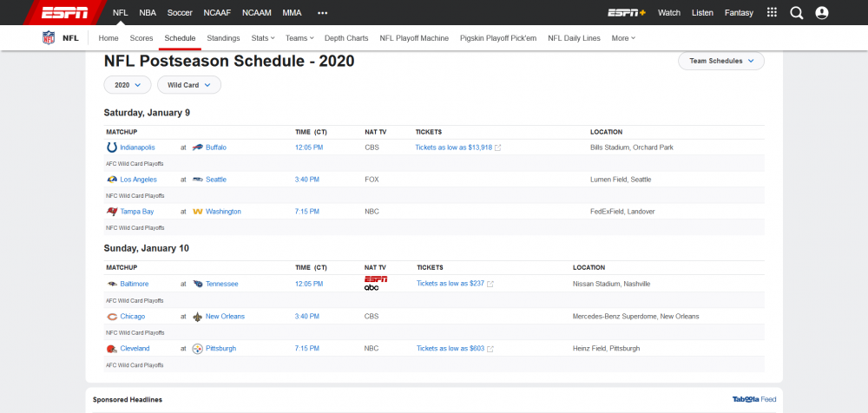The height and width of the screenshot is (413, 868).
Task: Click the Los Angeles Rams logo
Action: [112, 180]
